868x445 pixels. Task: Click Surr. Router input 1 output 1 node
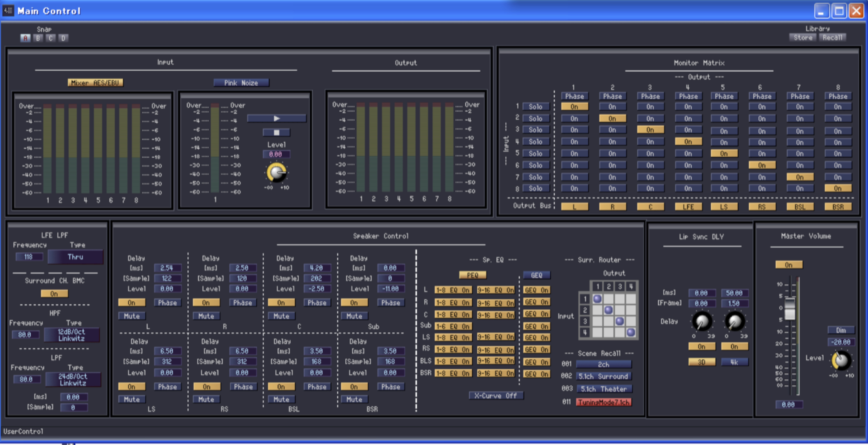click(x=597, y=299)
